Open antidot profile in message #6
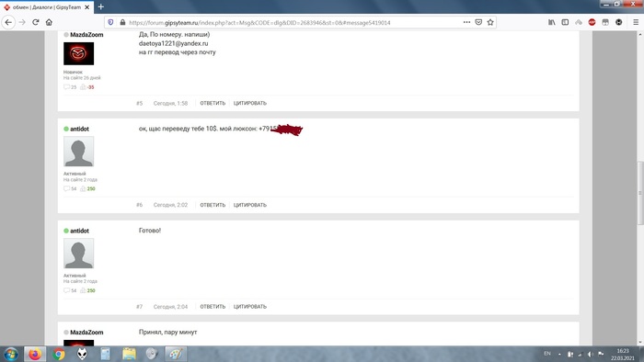 (79, 129)
